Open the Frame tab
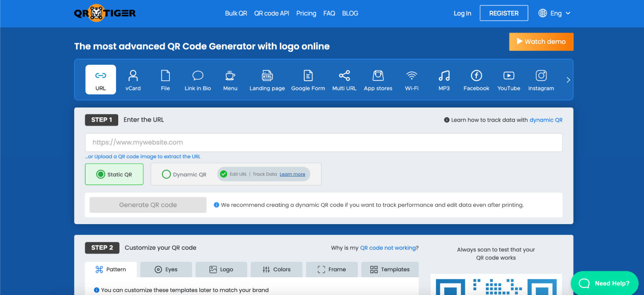 332,269
